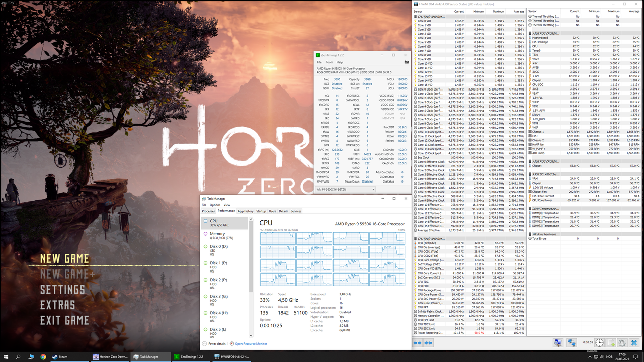Click NEW GAME in the game menu
This screenshot has width=644, height=362.
(64, 259)
